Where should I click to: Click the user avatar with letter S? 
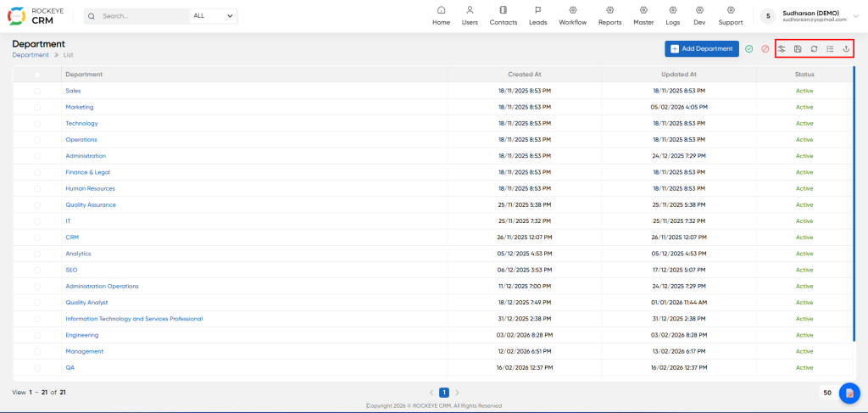[x=768, y=16]
